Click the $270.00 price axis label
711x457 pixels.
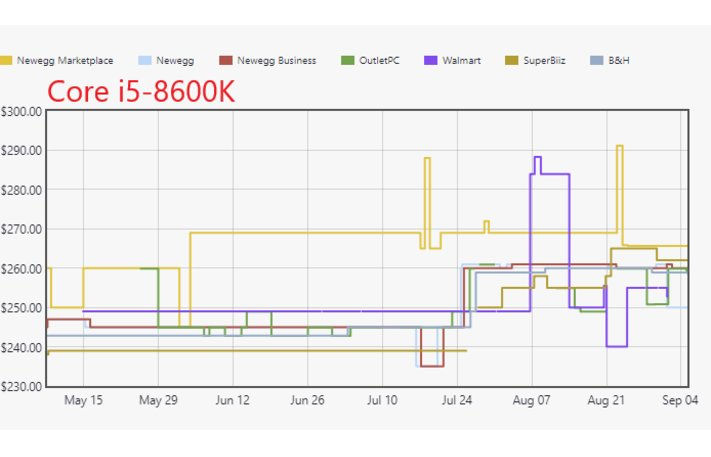[21, 229]
